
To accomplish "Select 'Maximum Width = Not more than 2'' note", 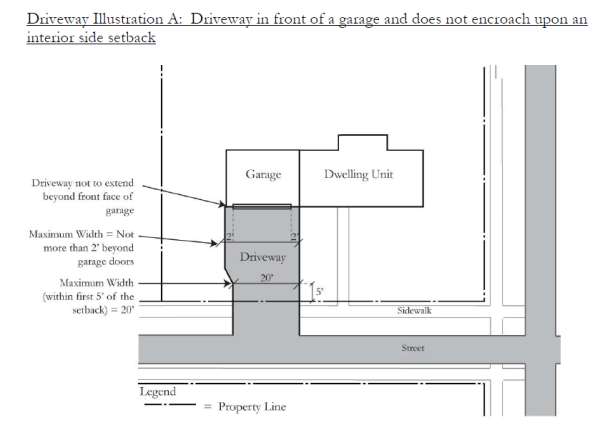I will click(82, 248).
